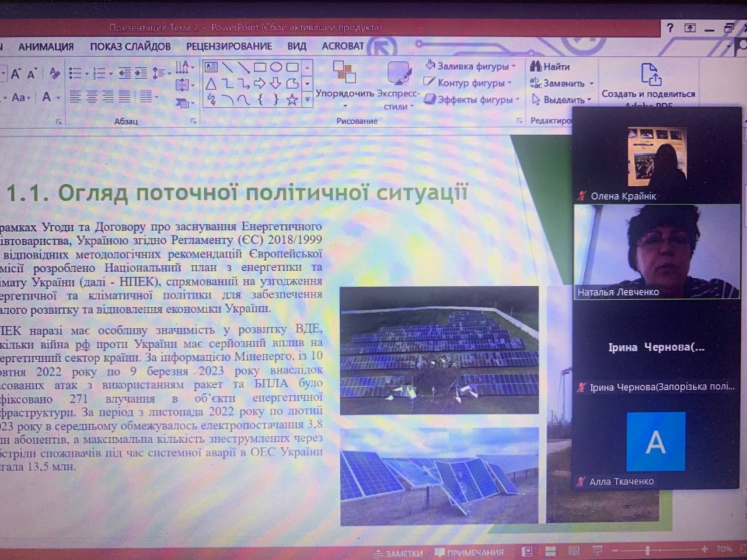Toggle the ЗАМЕТКИ notes pane
The width and height of the screenshot is (747, 560).
tap(398, 552)
